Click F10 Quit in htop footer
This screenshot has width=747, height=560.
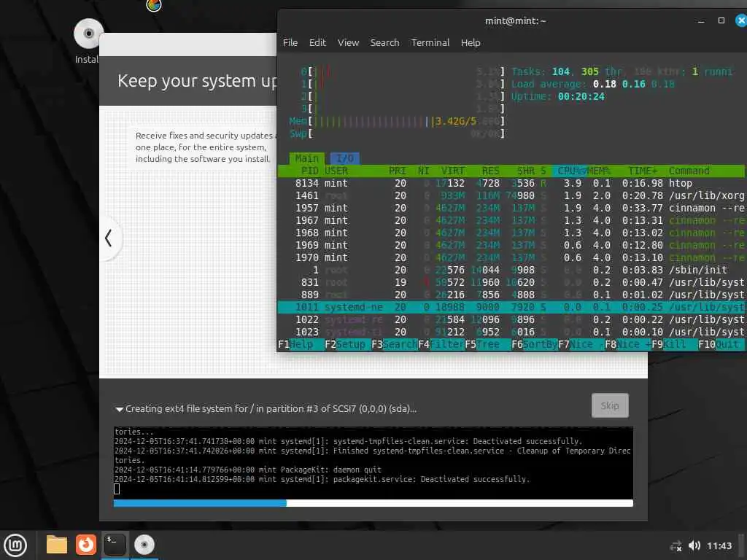coord(721,344)
